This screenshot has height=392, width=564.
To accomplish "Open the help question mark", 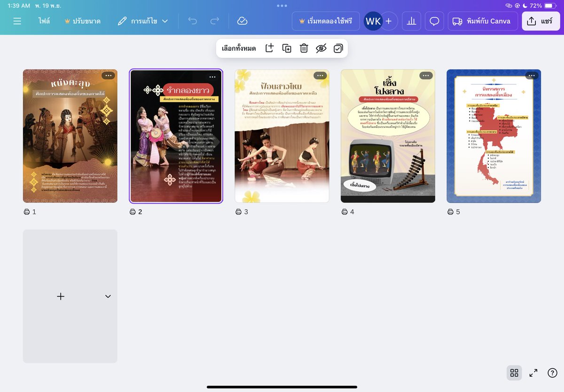I will (x=553, y=373).
